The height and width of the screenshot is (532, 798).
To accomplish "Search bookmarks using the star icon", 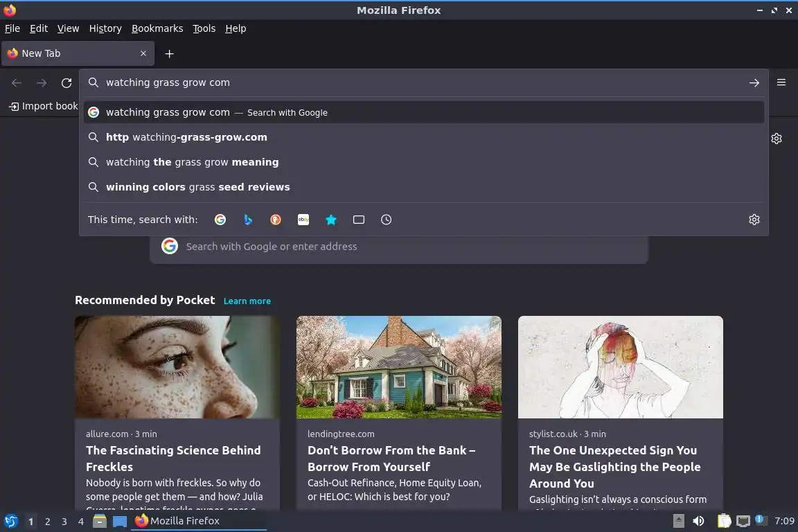I will coord(331,220).
